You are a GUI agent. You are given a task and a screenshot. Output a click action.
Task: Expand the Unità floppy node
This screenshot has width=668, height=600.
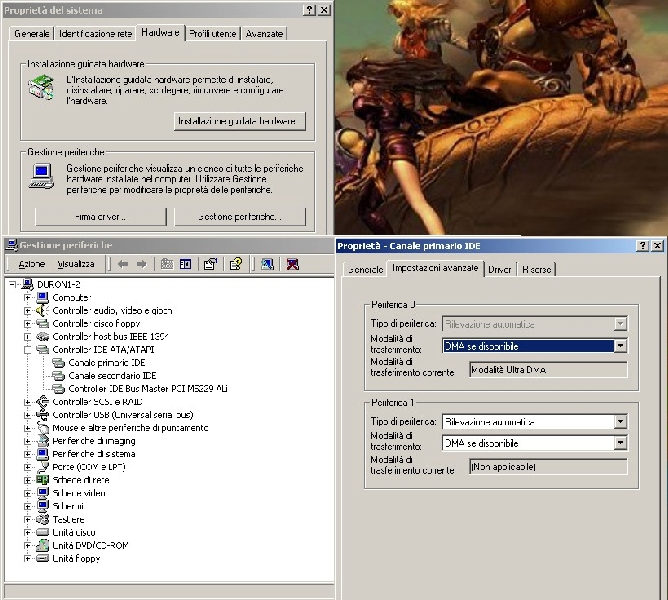(x=28, y=559)
